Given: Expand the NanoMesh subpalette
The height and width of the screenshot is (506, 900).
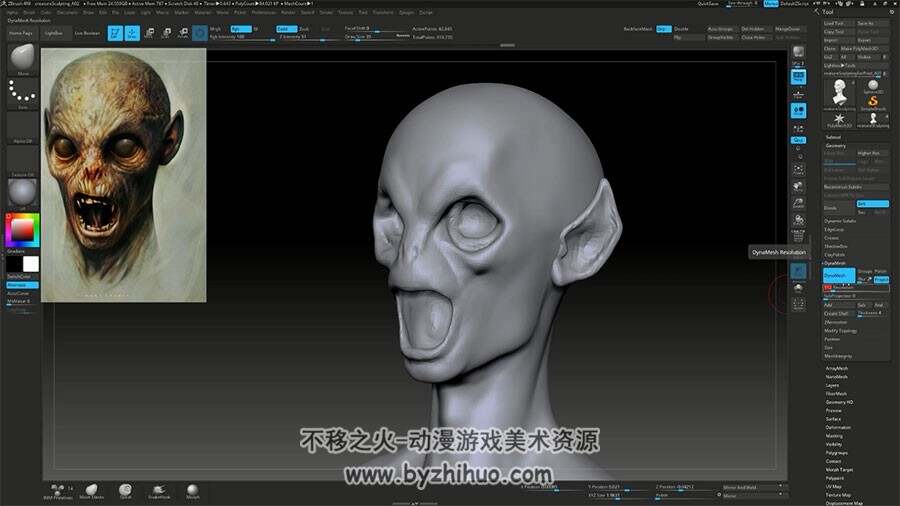Looking at the screenshot, I should tap(836, 377).
